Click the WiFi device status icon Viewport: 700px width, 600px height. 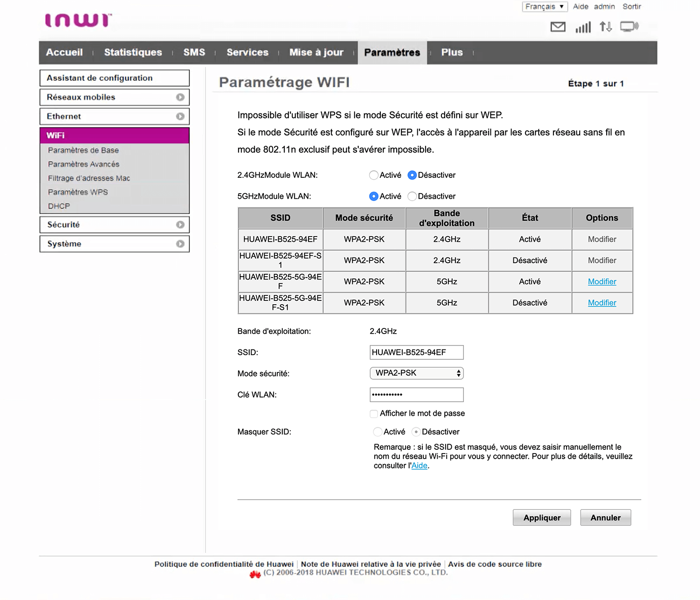pos(629,27)
